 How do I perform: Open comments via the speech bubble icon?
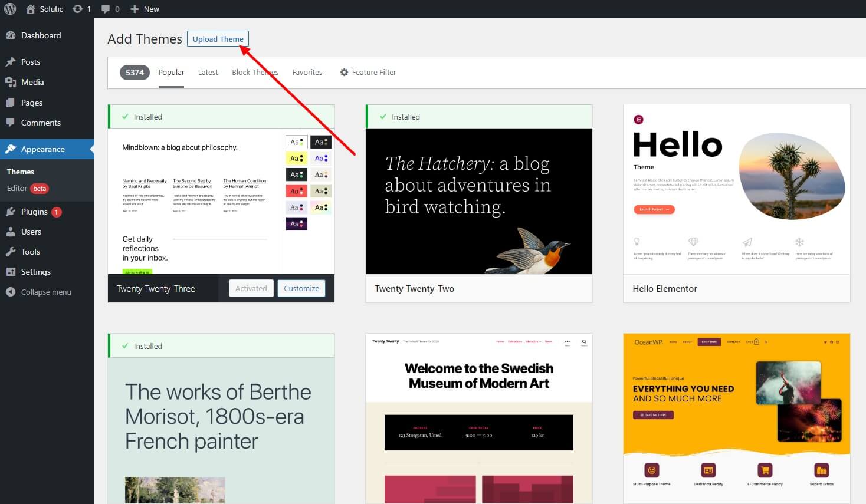coord(106,9)
